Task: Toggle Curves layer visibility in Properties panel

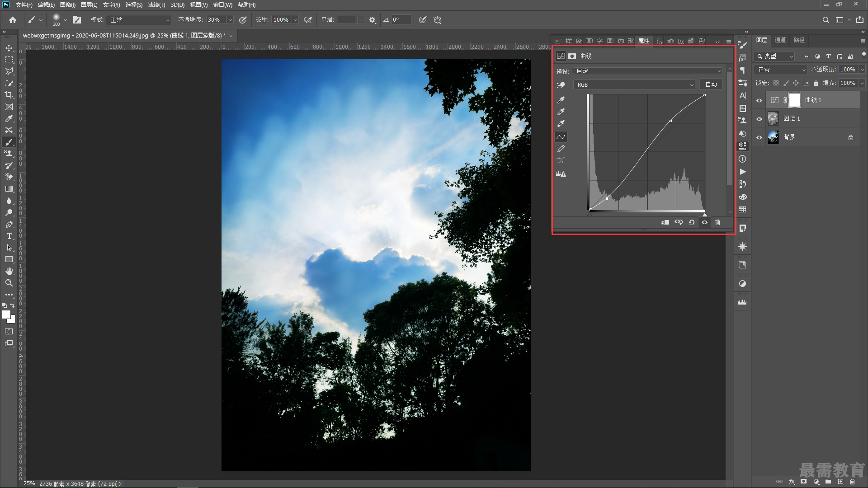Action: [704, 222]
